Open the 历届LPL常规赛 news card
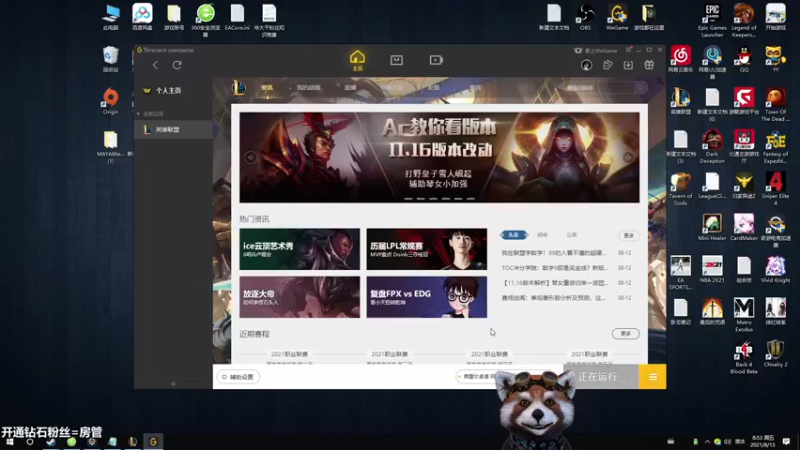Image resolution: width=800 pixels, height=450 pixels. point(427,249)
